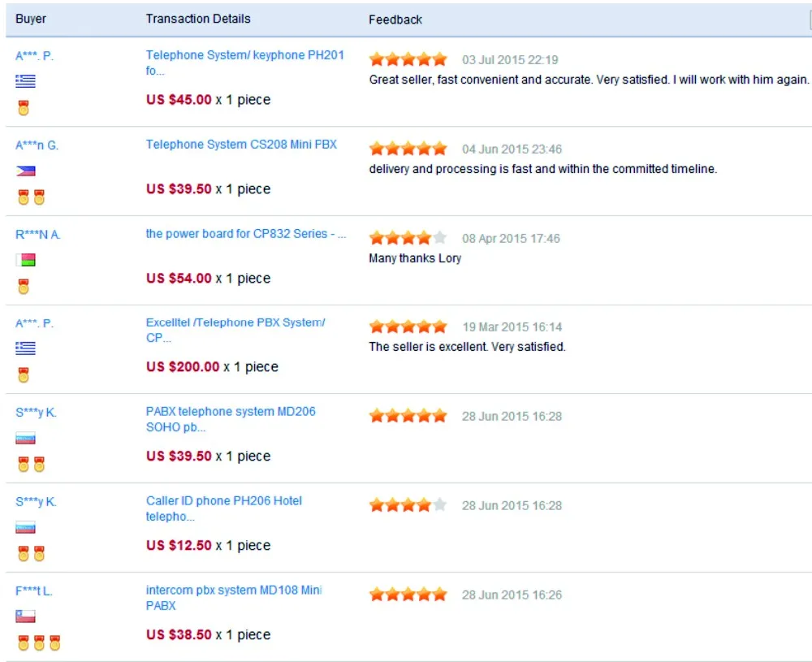
Task: Click the four-star rating for the Caller ID PH206 order
Action: pyautogui.click(x=408, y=504)
